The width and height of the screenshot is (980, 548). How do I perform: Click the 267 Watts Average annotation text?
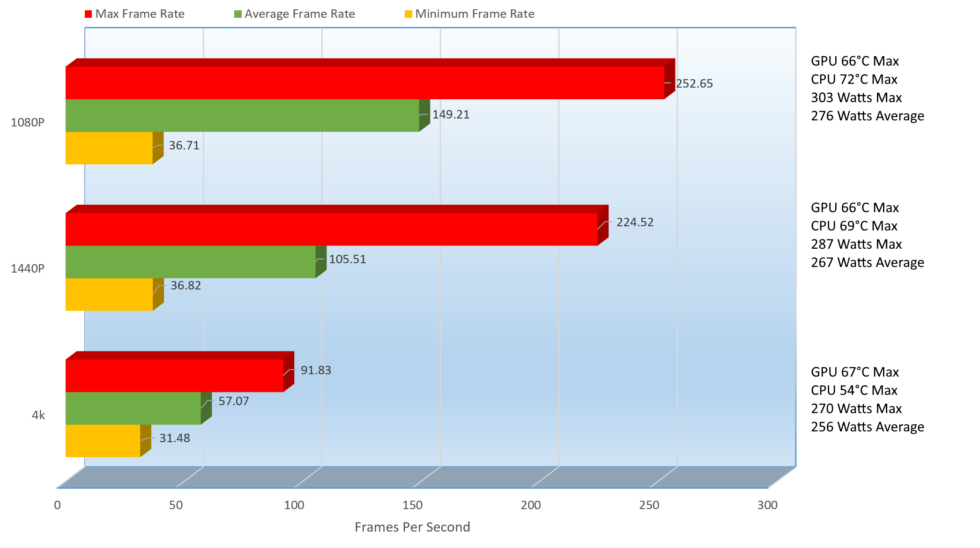pos(867,263)
